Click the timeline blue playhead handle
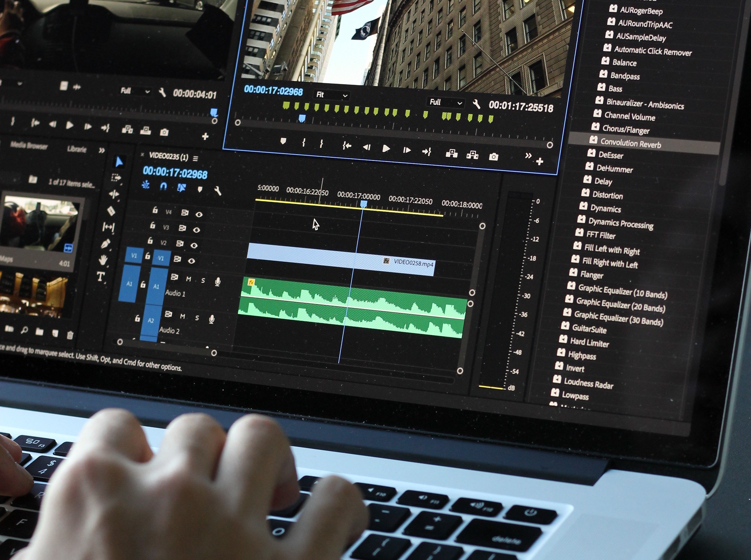 pos(363,204)
